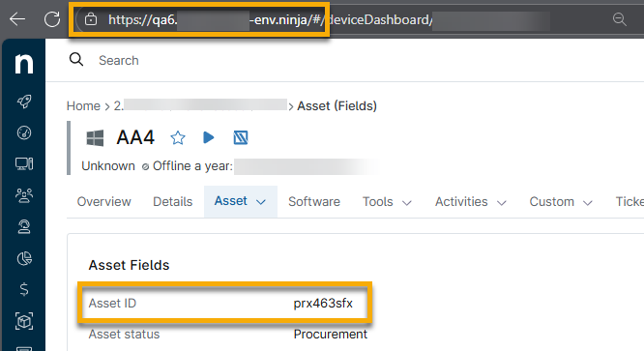Click the device name AA4
The image size is (644, 351).
pos(135,137)
